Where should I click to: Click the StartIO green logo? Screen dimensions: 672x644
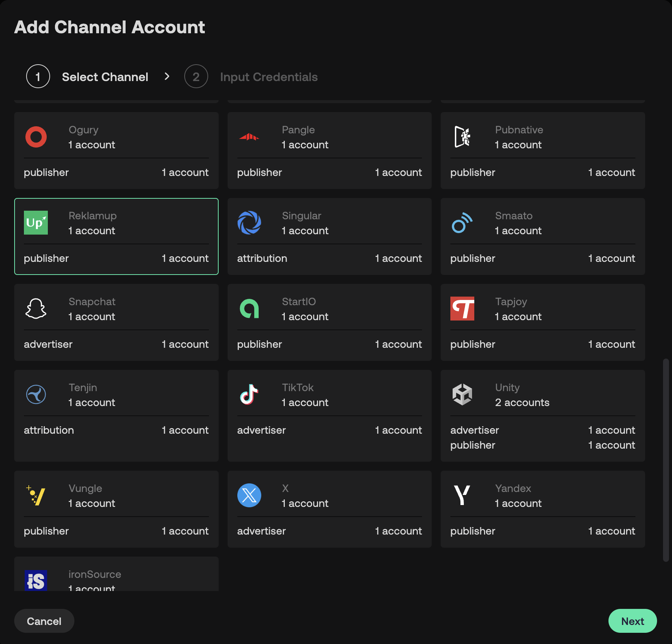point(249,309)
